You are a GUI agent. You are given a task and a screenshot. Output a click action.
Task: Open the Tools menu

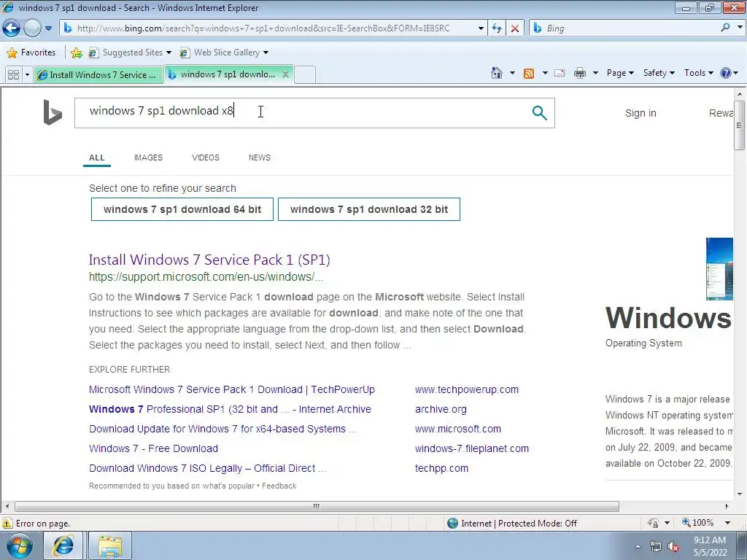point(698,73)
